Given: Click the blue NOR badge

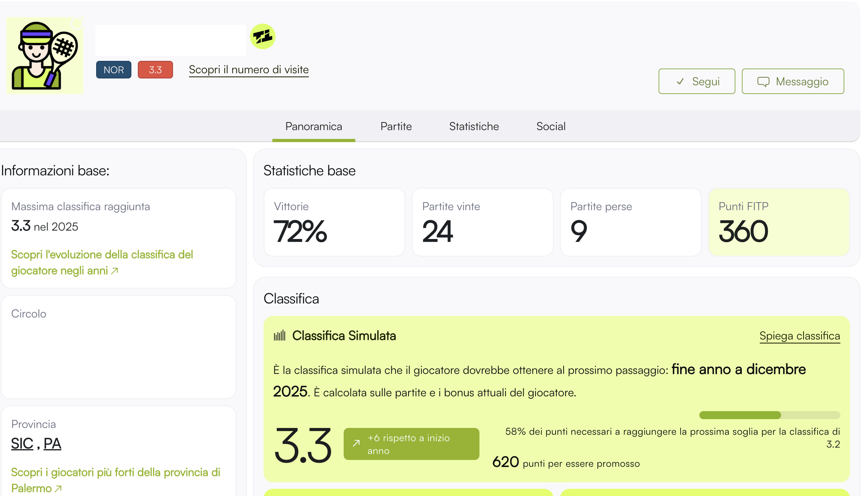Looking at the screenshot, I should pos(113,70).
